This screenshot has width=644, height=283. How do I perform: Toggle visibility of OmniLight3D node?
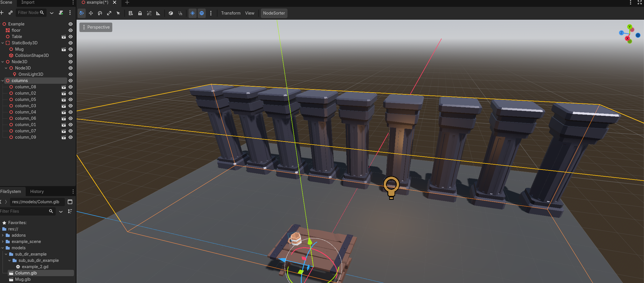pyautogui.click(x=71, y=74)
